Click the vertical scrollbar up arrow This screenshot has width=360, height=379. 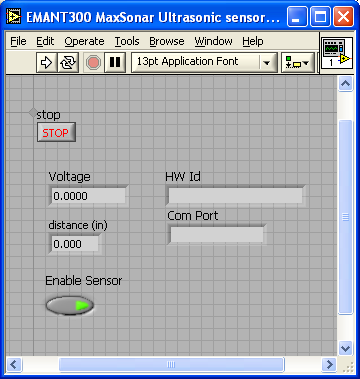click(x=345, y=84)
